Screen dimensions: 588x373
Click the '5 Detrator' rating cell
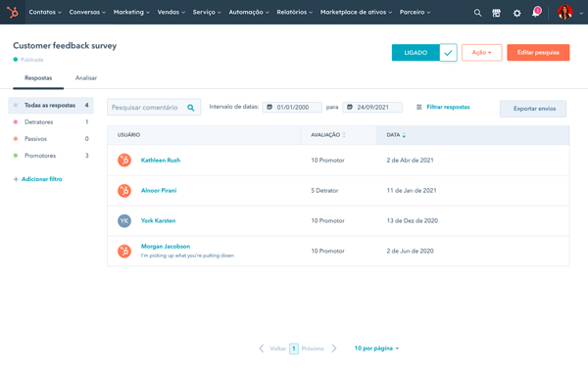324,190
